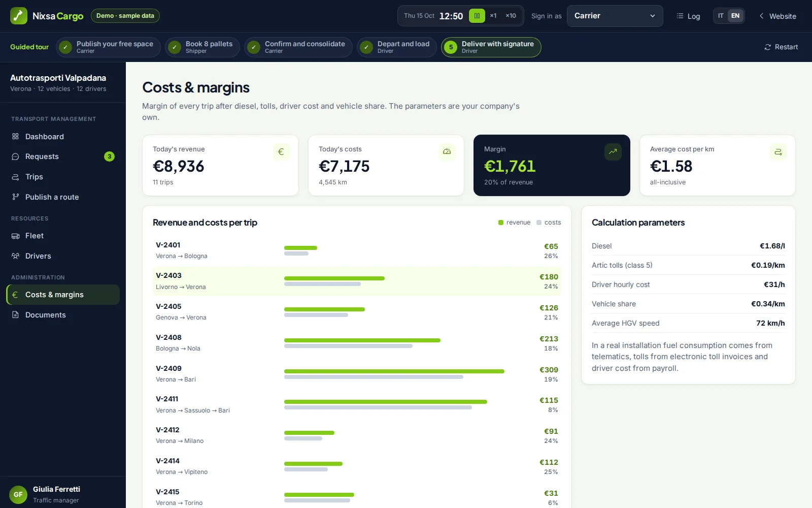The image size is (812, 508).
Task: Open Documents in sidebar
Action: (x=63, y=315)
